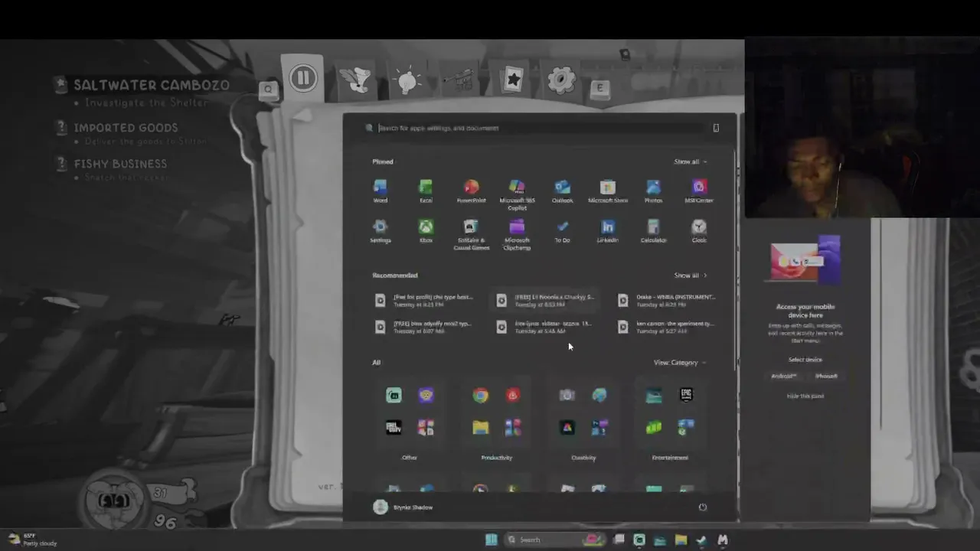Open the game's quill and scroll tab
The image size is (980, 551).
point(356,80)
